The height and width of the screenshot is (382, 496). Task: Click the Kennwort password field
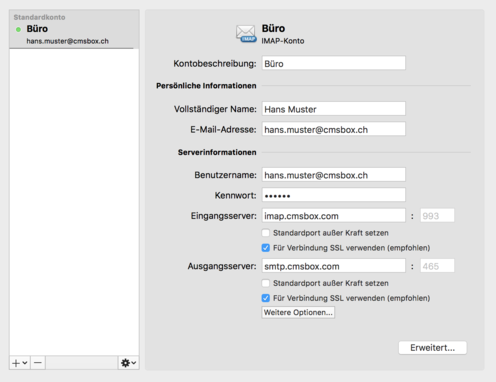click(x=334, y=195)
